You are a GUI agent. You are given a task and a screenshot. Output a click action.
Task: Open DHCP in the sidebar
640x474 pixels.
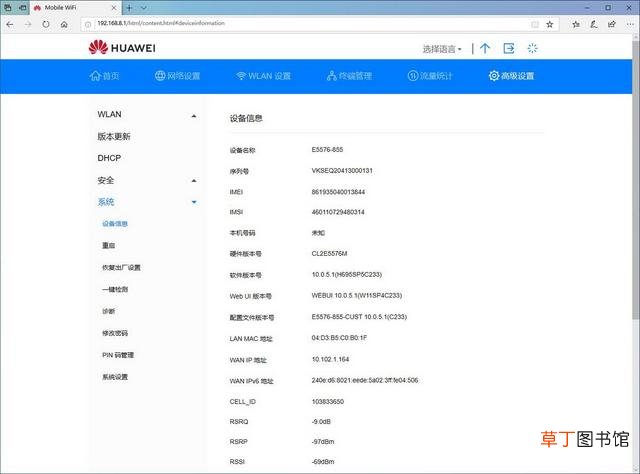pos(109,158)
